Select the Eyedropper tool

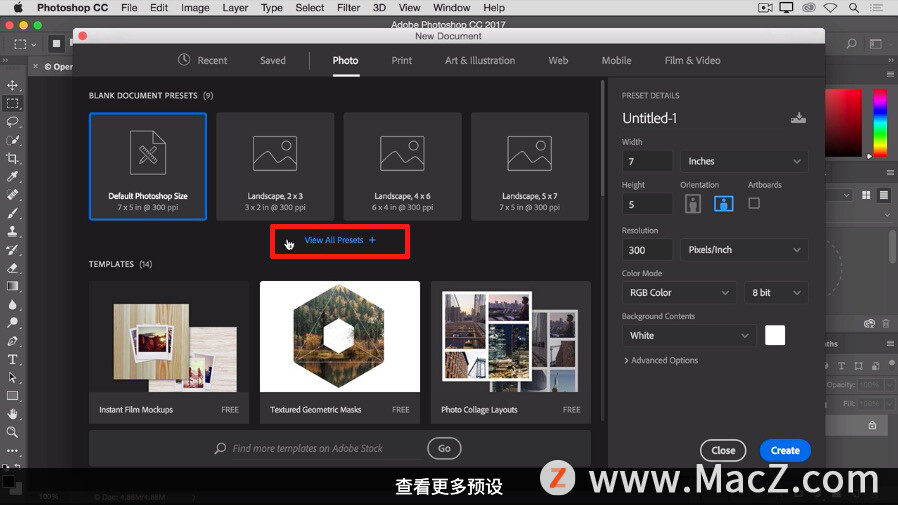coord(12,177)
